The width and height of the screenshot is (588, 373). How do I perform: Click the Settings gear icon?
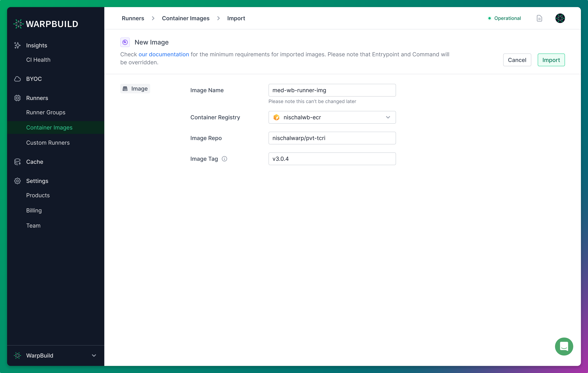[17, 180]
